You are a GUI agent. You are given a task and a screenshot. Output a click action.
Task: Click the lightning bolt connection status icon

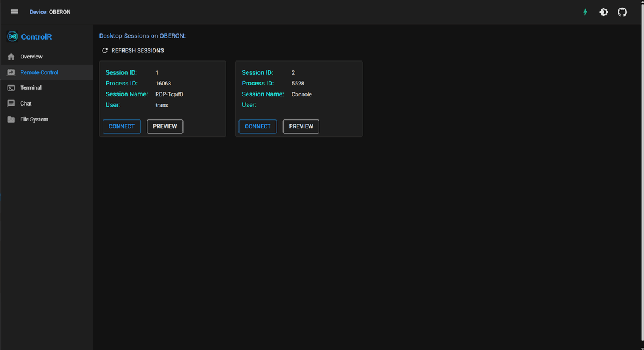pyautogui.click(x=585, y=12)
